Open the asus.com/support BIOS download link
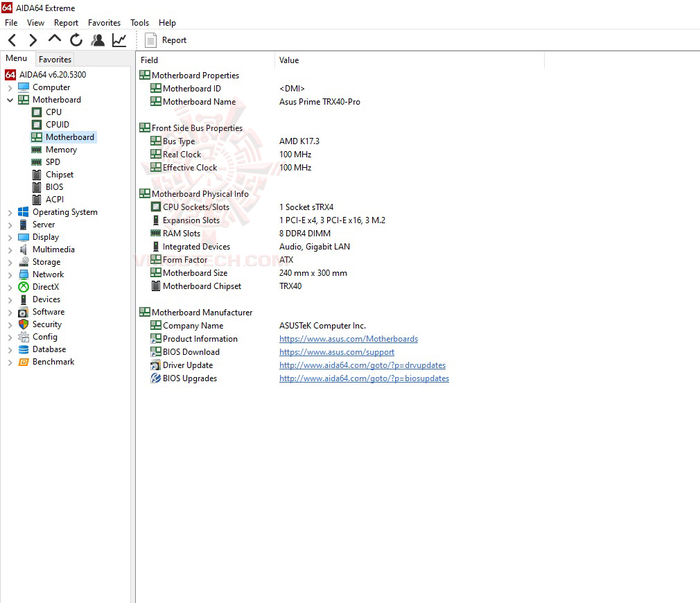Screen dimensions: 700x603 point(337,352)
